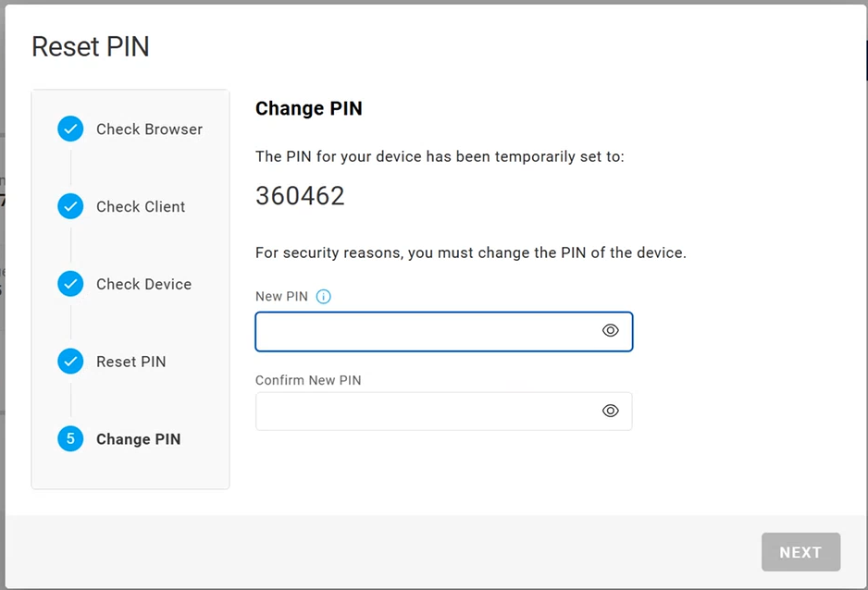Show the New PIN field contents
The height and width of the screenshot is (590, 868).
[x=610, y=331]
